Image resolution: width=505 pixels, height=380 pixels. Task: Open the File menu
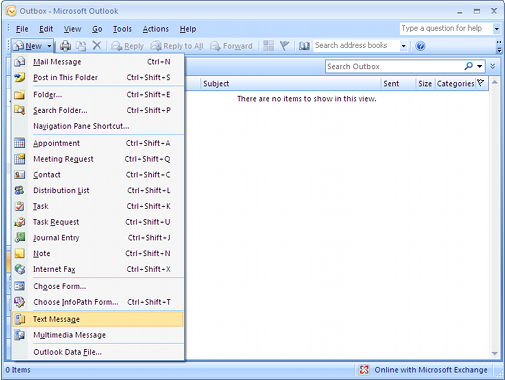tap(22, 29)
